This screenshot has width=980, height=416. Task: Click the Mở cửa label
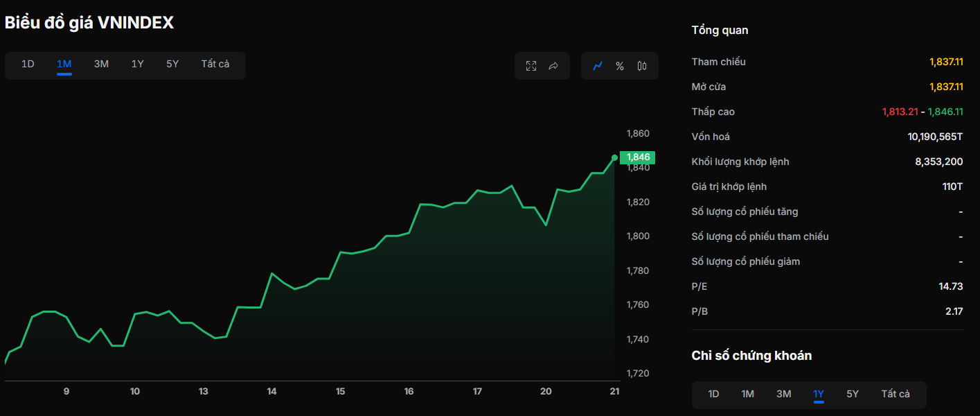709,87
